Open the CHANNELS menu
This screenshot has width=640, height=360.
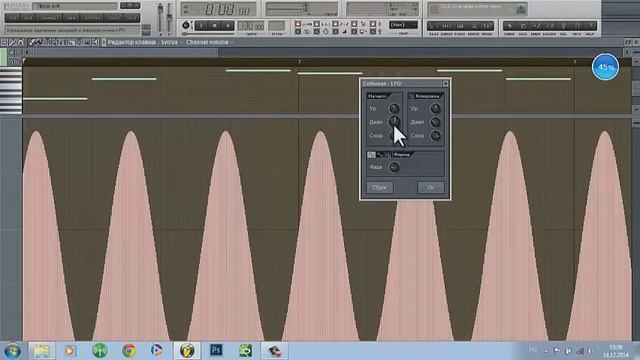coord(49,18)
